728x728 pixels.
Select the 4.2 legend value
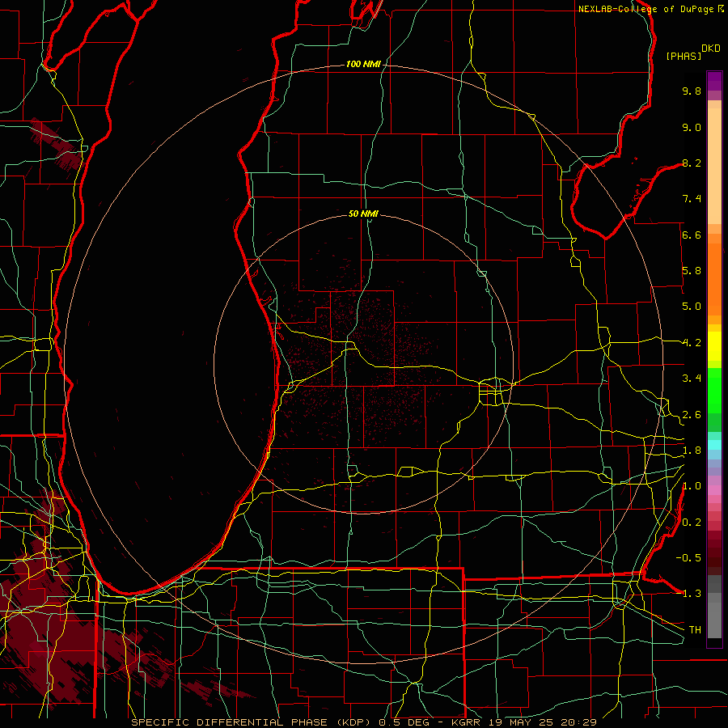point(692,343)
